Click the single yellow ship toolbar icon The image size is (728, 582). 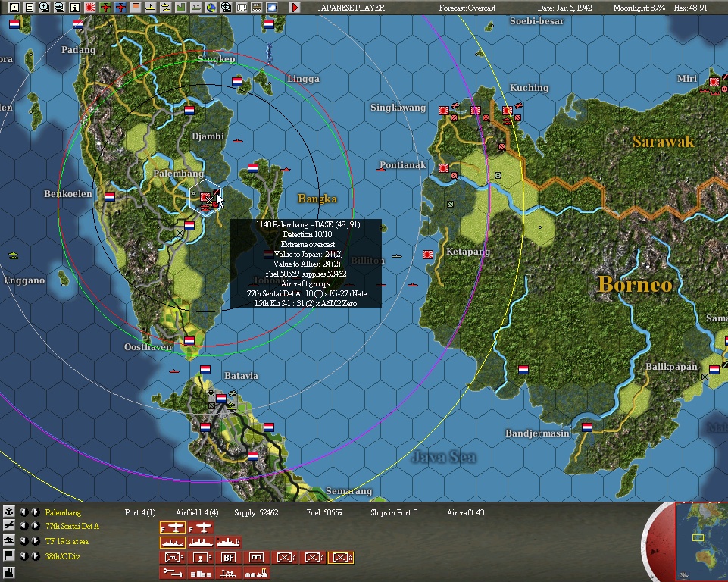(151, 8)
